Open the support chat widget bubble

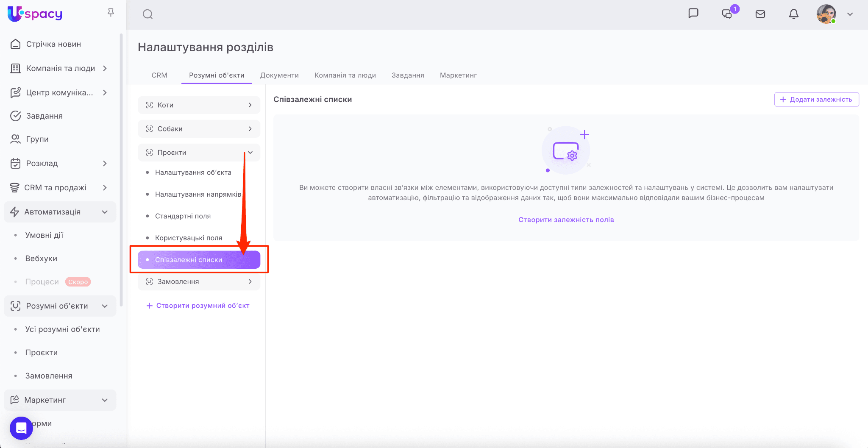[21, 428]
